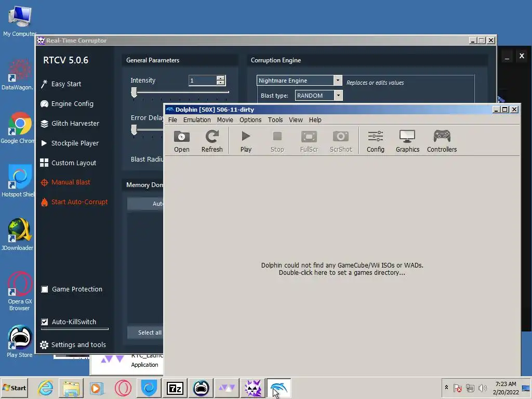Open Stockpile Player in RTCV
This screenshot has width=532, height=399.
click(70, 143)
